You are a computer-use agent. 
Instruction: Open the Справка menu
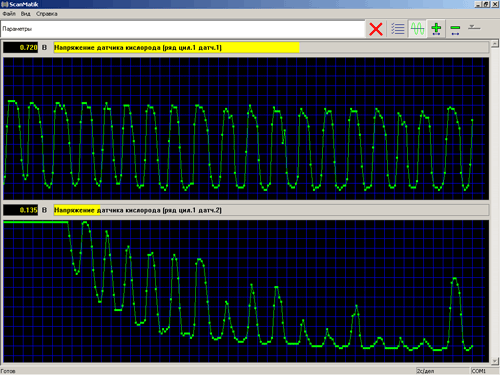47,14
